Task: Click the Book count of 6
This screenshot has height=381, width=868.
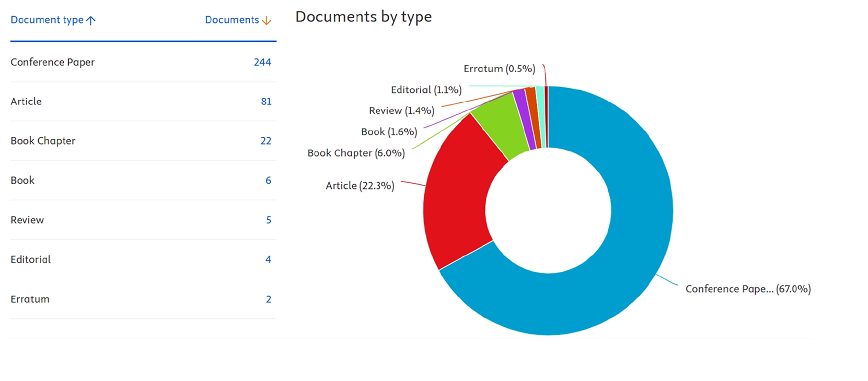Action: point(268,181)
